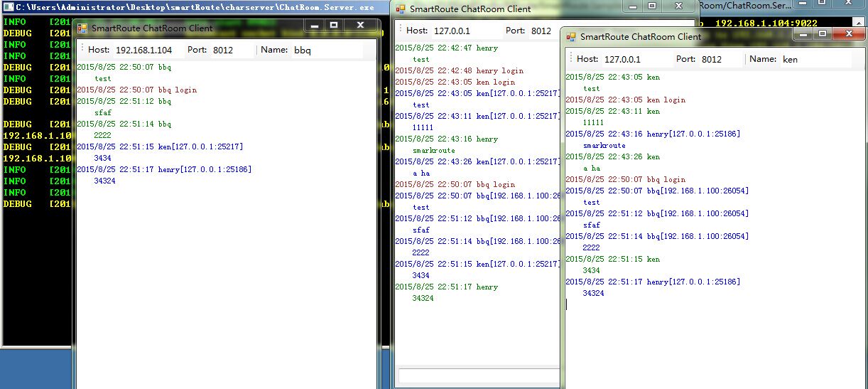Close the henry chat client window
Image resolution: width=868 pixels, height=389 pixels.
[680, 6]
